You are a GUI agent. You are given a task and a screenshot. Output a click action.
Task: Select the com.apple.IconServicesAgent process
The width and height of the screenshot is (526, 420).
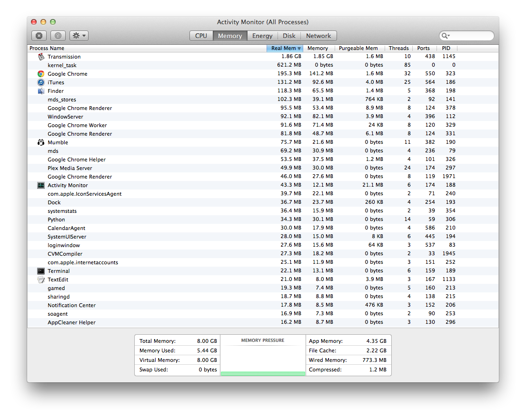[x=263, y=193]
